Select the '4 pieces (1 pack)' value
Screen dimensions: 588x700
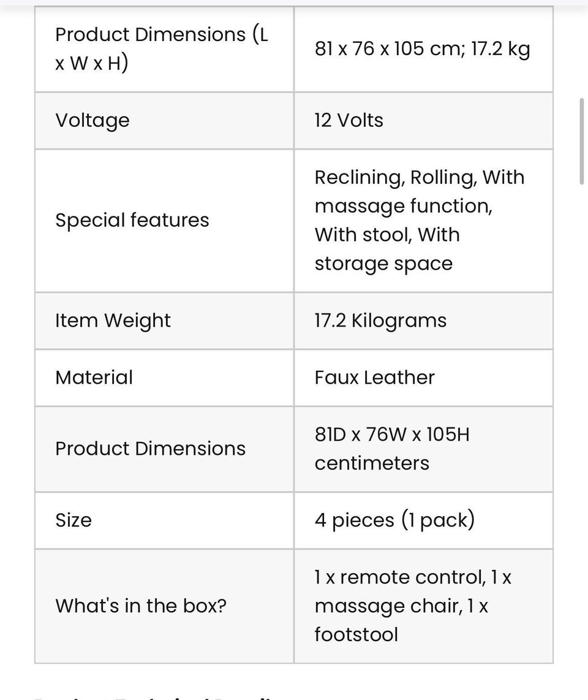coord(394,520)
